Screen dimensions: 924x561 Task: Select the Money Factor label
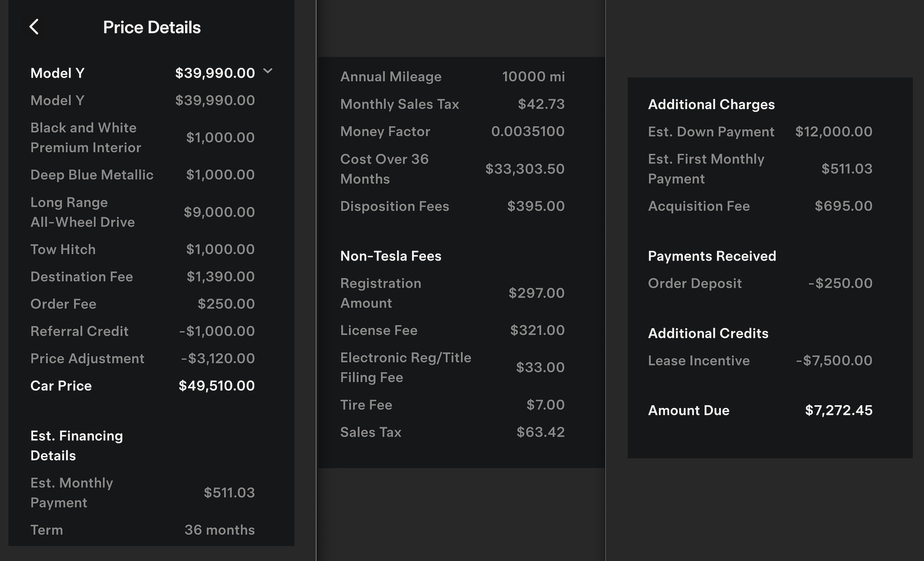pos(385,131)
